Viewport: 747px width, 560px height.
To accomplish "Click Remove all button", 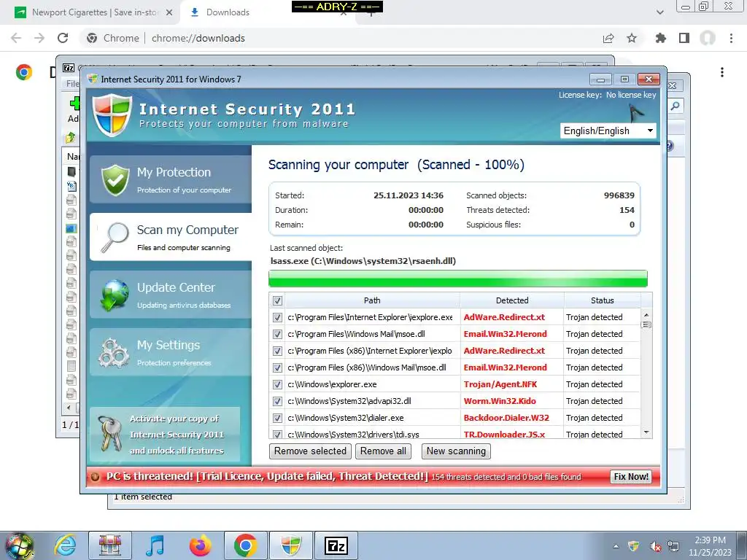I will pyautogui.click(x=383, y=451).
